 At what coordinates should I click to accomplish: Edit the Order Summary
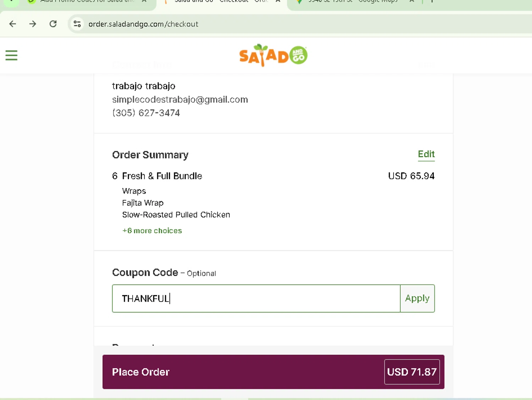pyautogui.click(x=426, y=154)
